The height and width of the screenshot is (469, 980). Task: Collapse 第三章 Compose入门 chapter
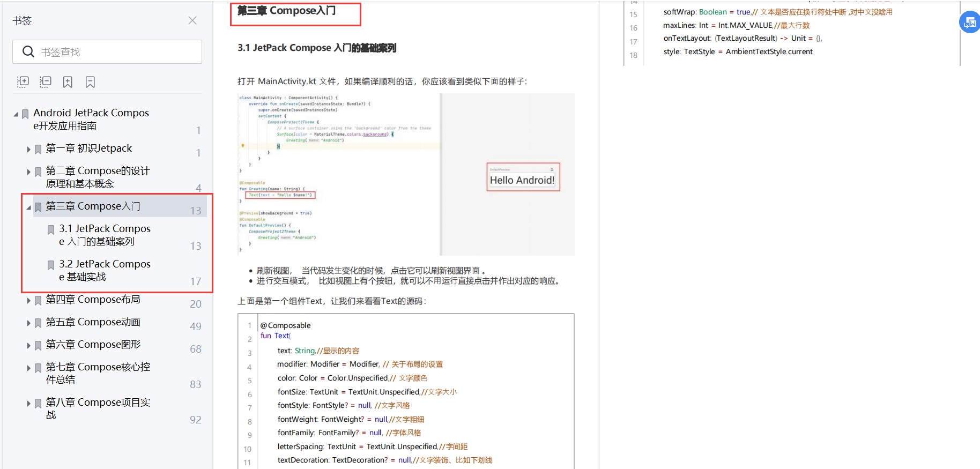coord(28,207)
